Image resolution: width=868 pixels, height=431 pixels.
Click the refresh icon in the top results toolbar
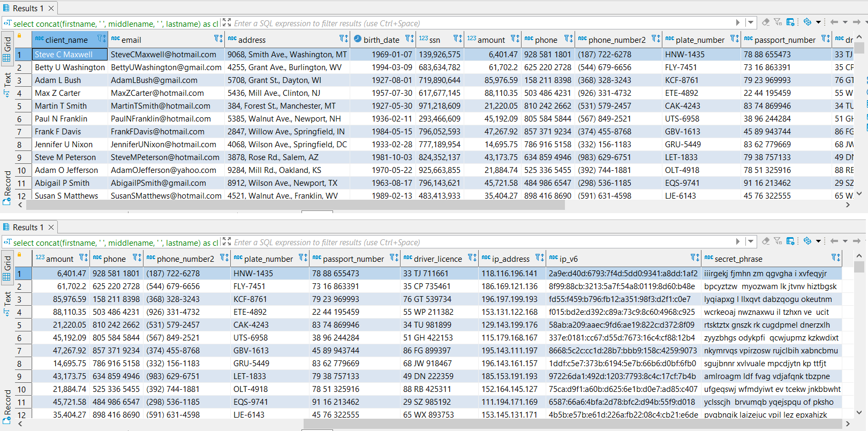pyautogui.click(x=807, y=22)
